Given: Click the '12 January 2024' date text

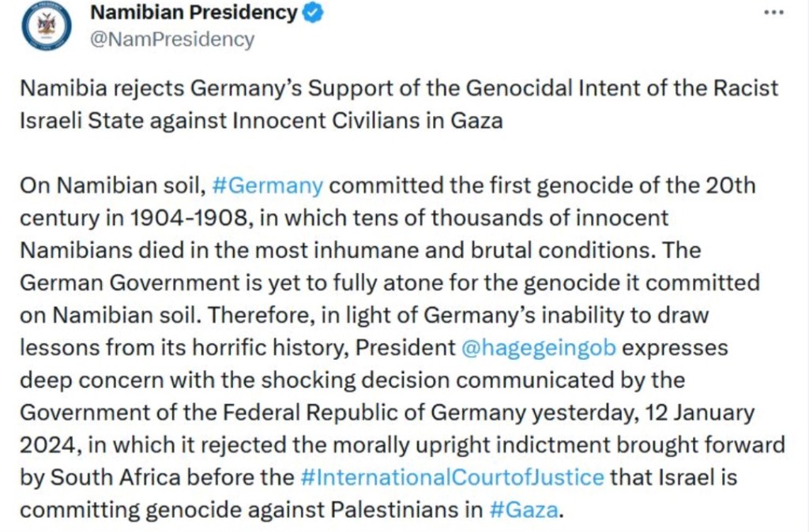Looking at the screenshot, I should pyautogui.click(x=701, y=412).
